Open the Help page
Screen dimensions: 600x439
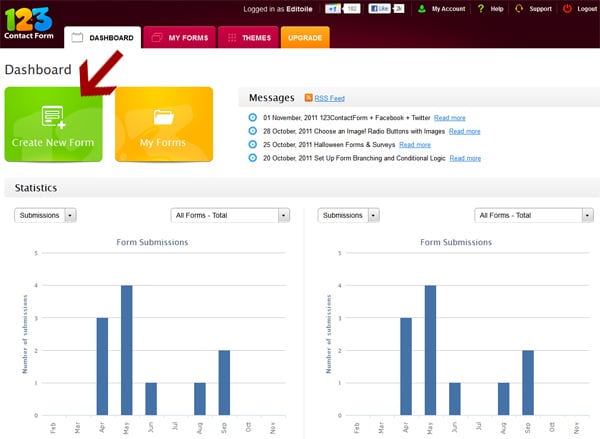497,9
